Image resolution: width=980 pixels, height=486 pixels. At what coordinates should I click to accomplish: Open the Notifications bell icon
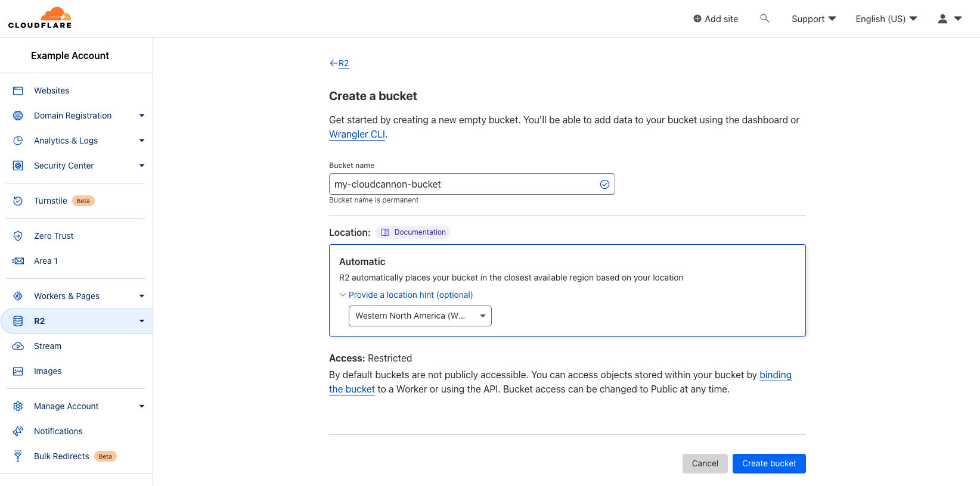tap(18, 431)
